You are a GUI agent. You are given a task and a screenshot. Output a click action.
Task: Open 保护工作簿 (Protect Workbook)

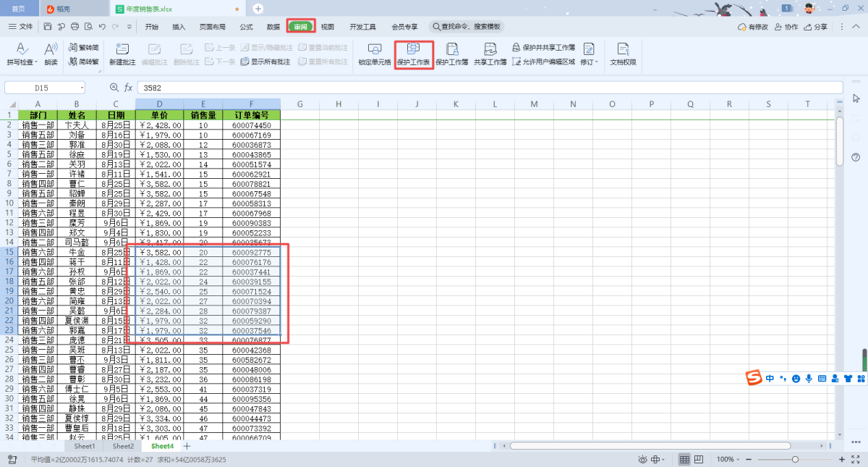coord(452,53)
